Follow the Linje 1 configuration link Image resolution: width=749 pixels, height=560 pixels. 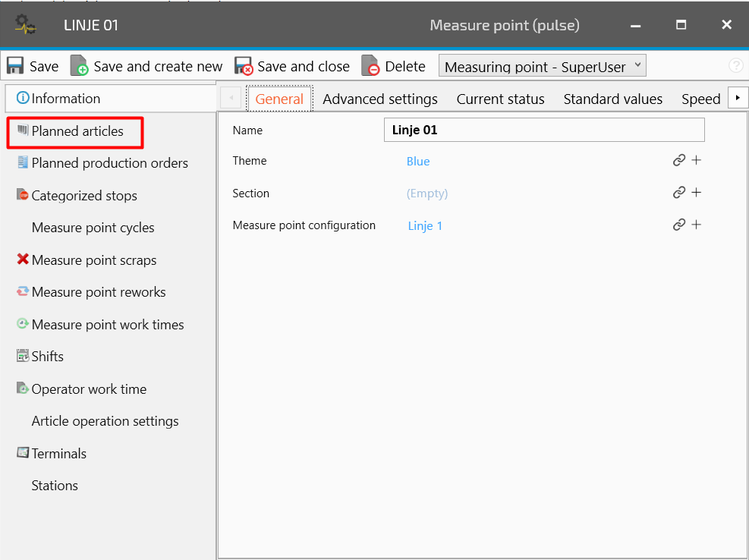[425, 226]
